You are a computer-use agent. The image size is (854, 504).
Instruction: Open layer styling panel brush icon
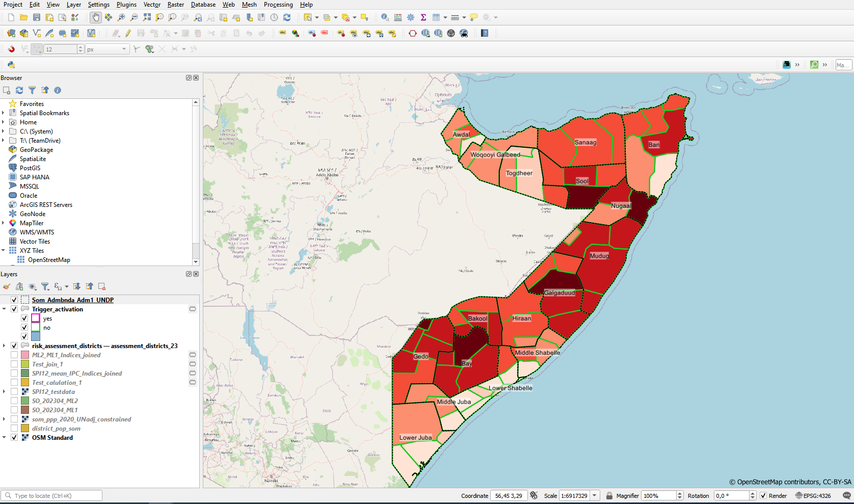click(7, 286)
